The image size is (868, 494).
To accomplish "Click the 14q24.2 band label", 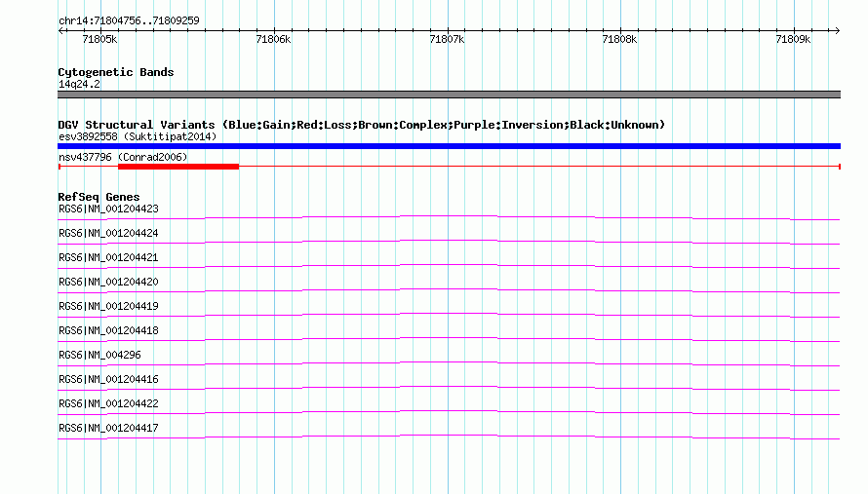I will pyautogui.click(x=79, y=84).
